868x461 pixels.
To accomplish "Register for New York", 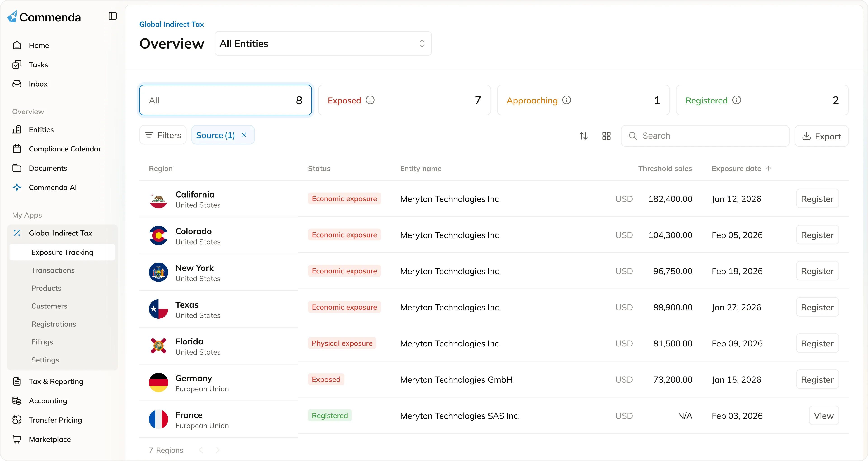I will click(x=817, y=270).
